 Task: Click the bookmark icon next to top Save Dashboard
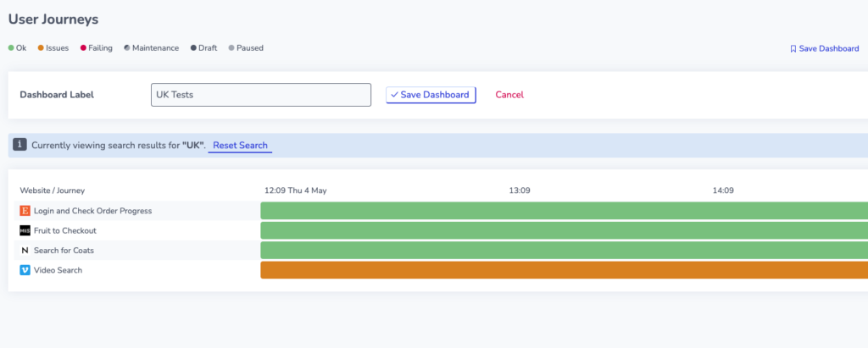tap(793, 49)
